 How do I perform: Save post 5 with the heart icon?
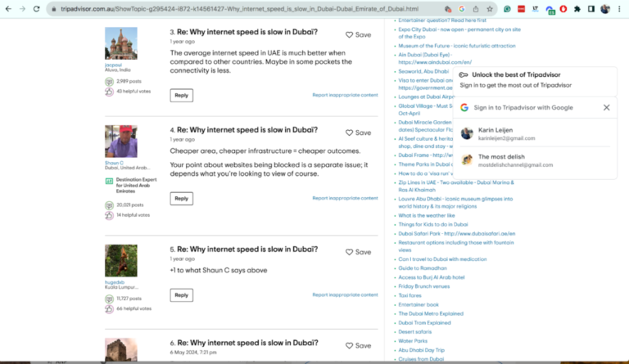350,252
